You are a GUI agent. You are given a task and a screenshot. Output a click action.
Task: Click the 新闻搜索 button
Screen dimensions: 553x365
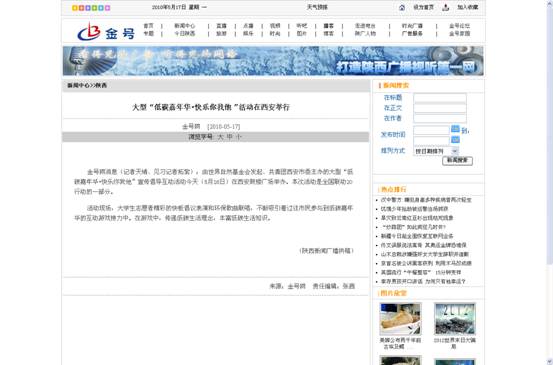click(x=457, y=160)
